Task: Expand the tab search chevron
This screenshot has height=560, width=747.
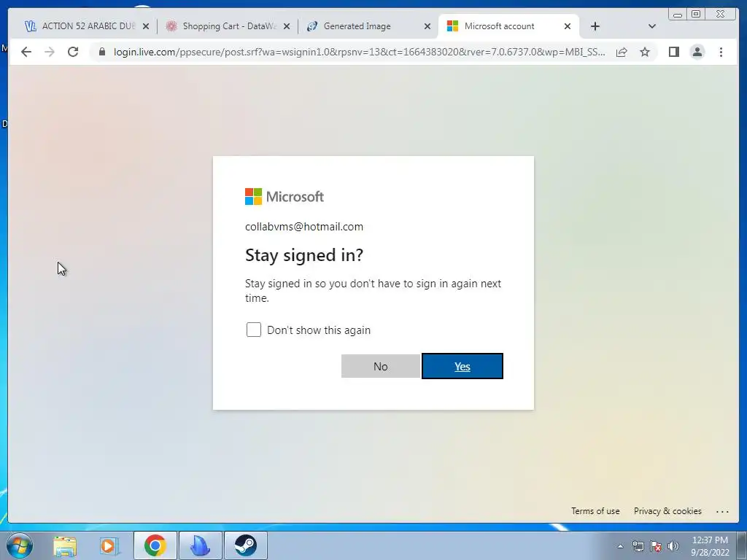Action: 652,26
